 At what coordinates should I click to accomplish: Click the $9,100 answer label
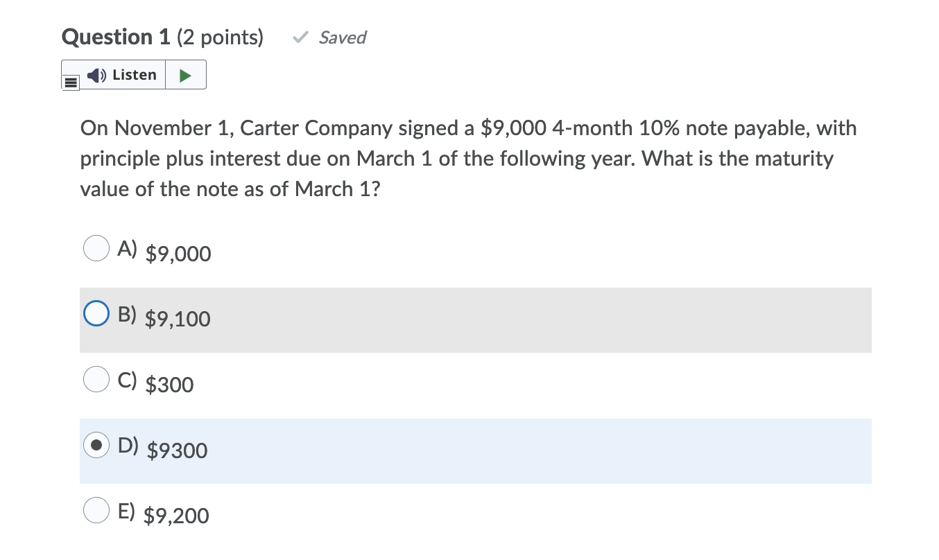tap(178, 320)
